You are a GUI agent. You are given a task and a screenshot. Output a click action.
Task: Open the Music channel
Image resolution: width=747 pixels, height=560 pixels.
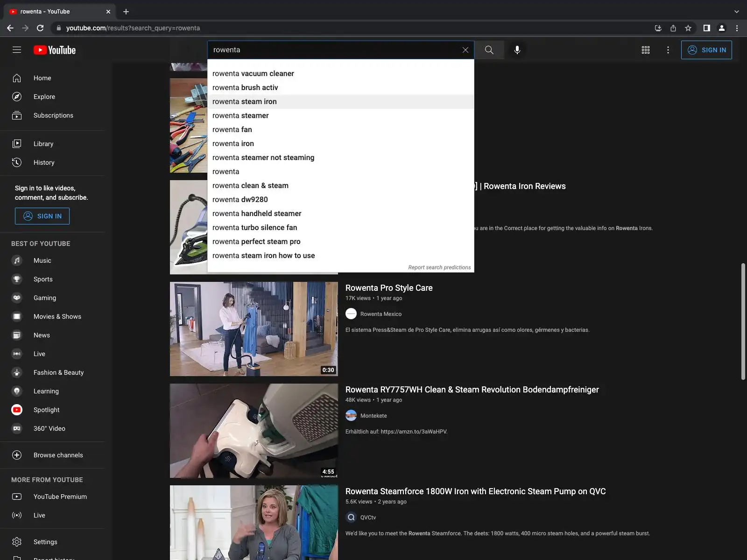(x=52, y=260)
